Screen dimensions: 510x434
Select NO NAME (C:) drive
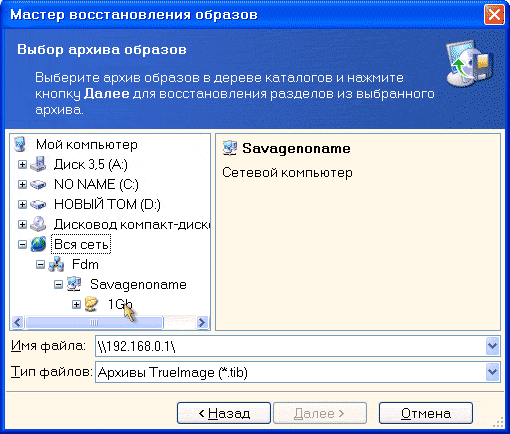coord(96,184)
